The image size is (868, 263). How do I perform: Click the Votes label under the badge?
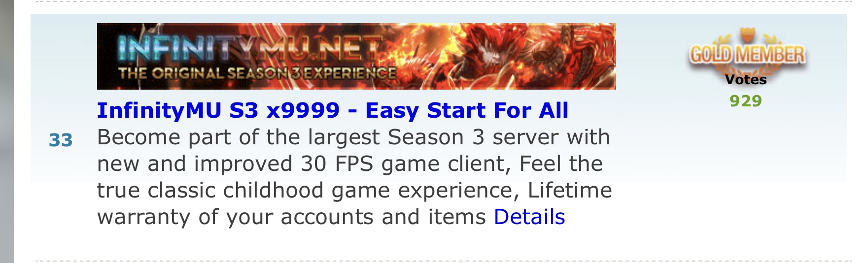[746, 80]
